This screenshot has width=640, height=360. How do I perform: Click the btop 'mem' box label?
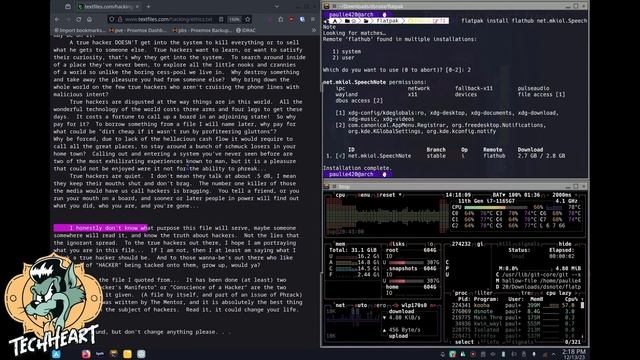tap(340, 244)
